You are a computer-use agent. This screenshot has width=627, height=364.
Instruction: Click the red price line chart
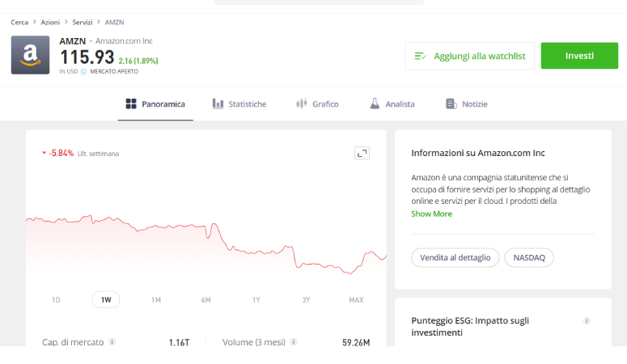pos(206,244)
